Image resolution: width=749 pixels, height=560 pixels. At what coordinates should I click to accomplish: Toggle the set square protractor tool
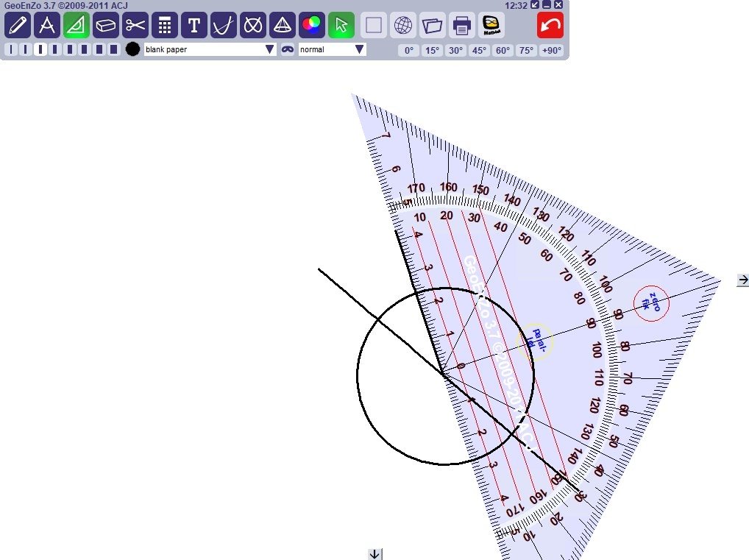click(77, 25)
